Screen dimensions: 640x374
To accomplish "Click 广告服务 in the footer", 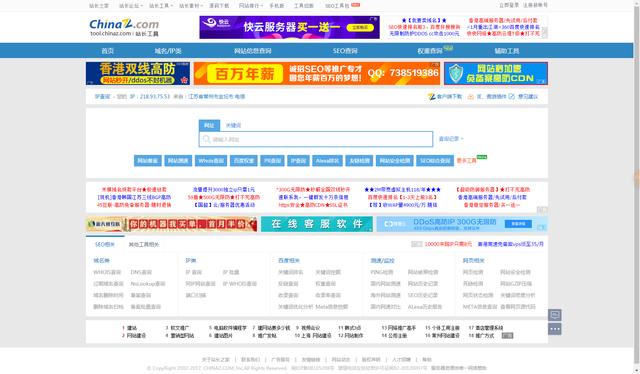I will (280, 360).
